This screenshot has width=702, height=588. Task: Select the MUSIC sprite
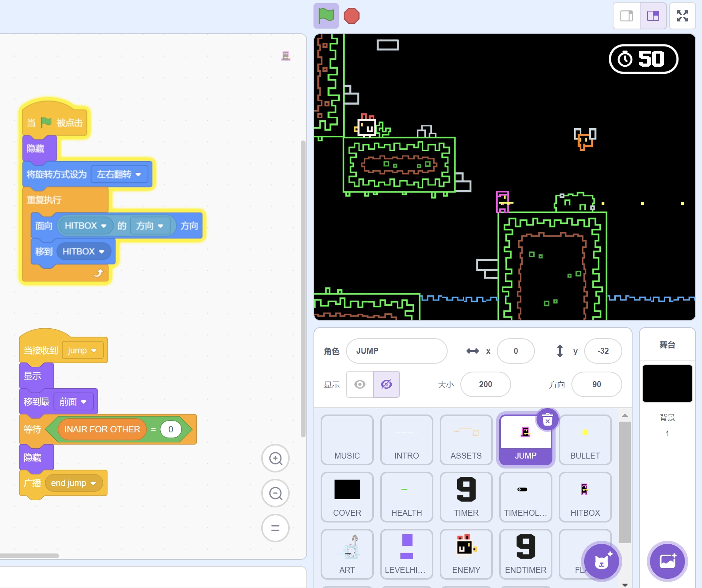coord(347,440)
